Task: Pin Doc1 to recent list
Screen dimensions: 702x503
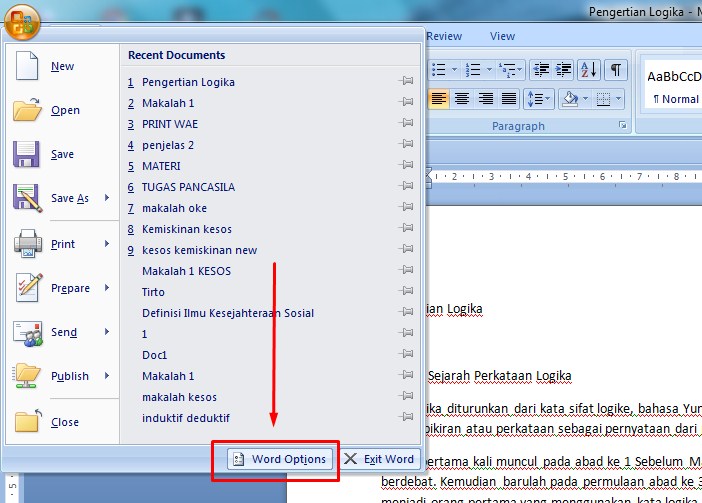Action: pos(407,354)
